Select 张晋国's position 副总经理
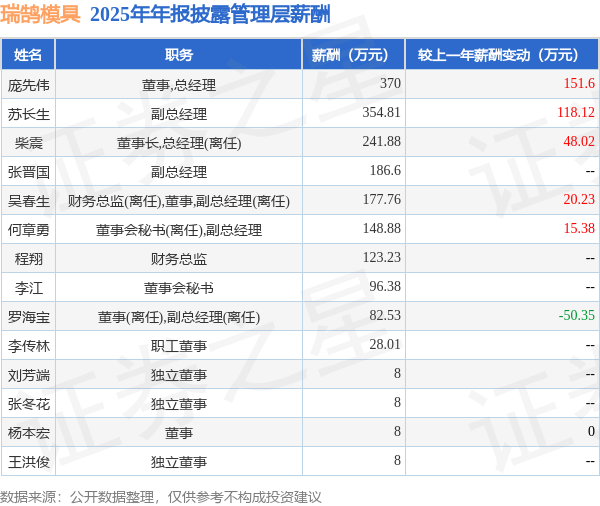 click(179, 172)
